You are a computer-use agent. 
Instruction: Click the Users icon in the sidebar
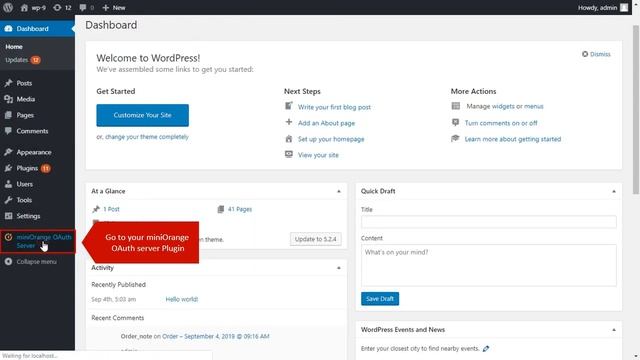(8, 184)
